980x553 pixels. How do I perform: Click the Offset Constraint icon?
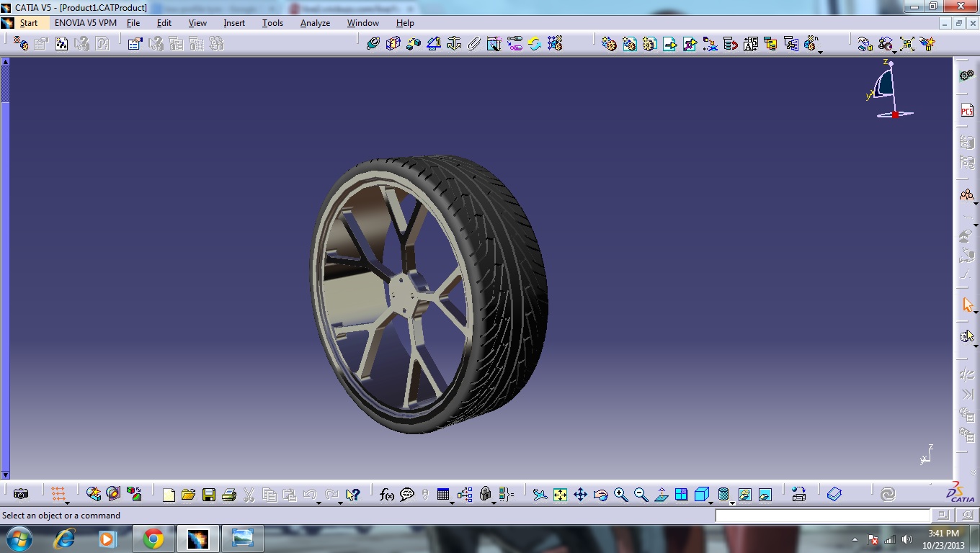pyautogui.click(x=414, y=43)
